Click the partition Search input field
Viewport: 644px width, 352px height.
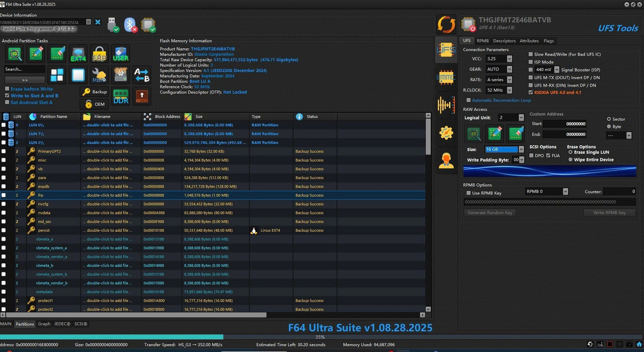(x=25, y=69)
